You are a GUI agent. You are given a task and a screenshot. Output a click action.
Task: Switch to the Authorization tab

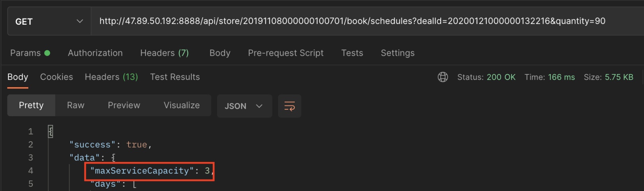pyautogui.click(x=95, y=53)
